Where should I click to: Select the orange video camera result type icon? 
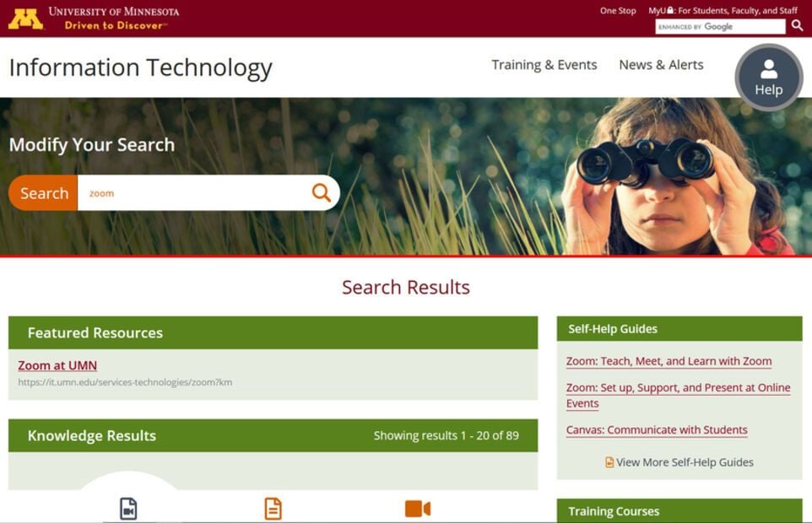tap(417, 509)
